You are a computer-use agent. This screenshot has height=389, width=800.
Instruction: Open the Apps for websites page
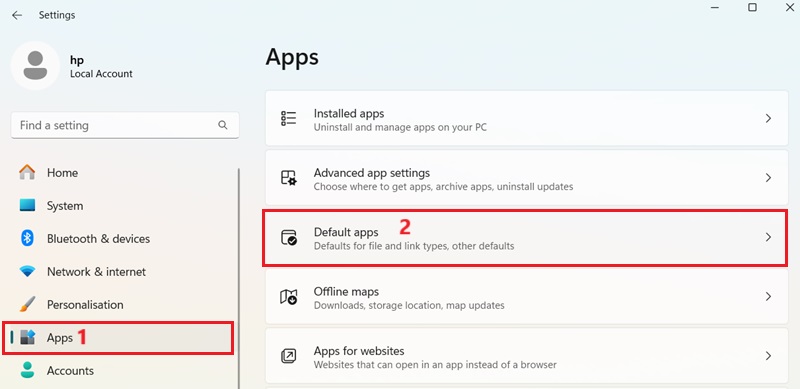click(x=527, y=356)
